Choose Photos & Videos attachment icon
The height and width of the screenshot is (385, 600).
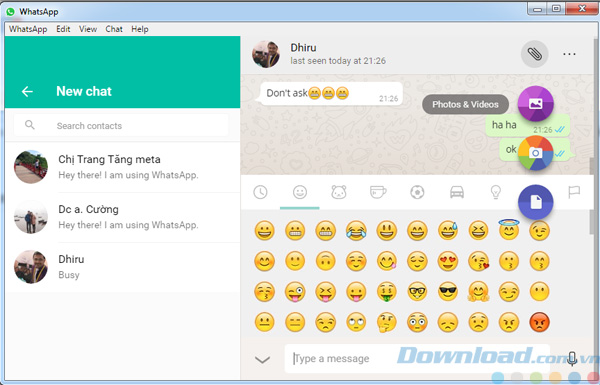point(535,104)
